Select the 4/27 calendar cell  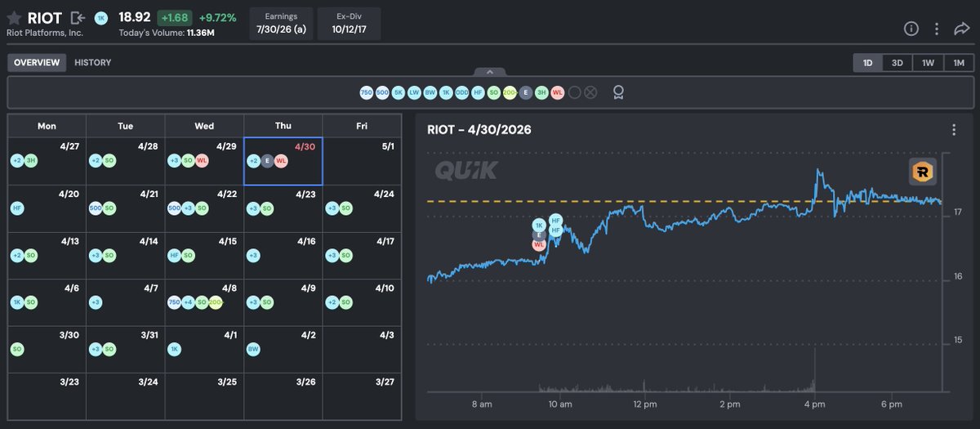tap(47, 161)
